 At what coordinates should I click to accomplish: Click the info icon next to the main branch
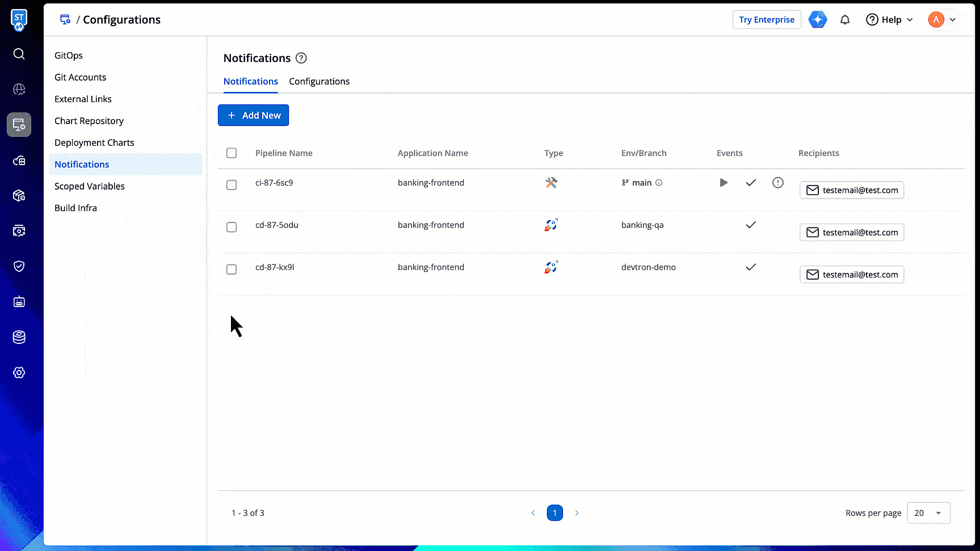(x=659, y=183)
